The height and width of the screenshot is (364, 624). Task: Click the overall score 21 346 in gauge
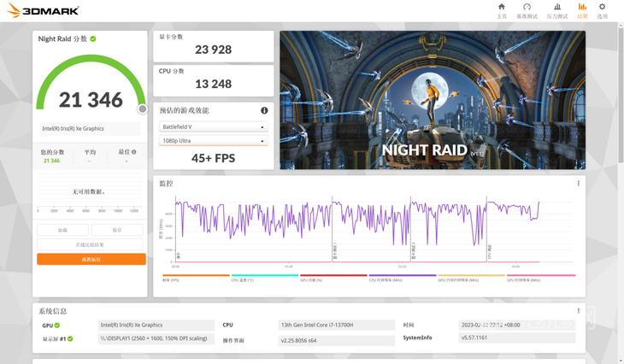pos(91,100)
